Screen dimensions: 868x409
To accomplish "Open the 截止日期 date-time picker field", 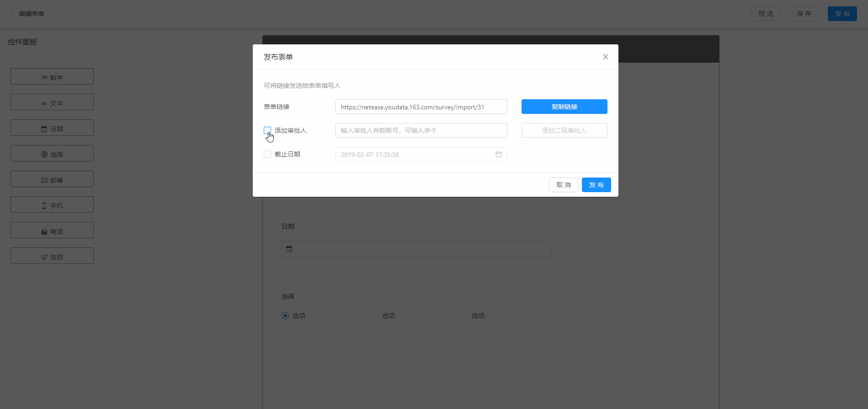I will tap(421, 154).
